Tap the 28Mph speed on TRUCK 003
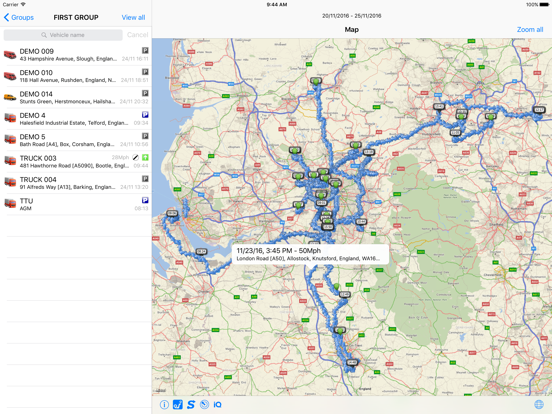Viewport: 552px width, 414px height. tap(120, 157)
